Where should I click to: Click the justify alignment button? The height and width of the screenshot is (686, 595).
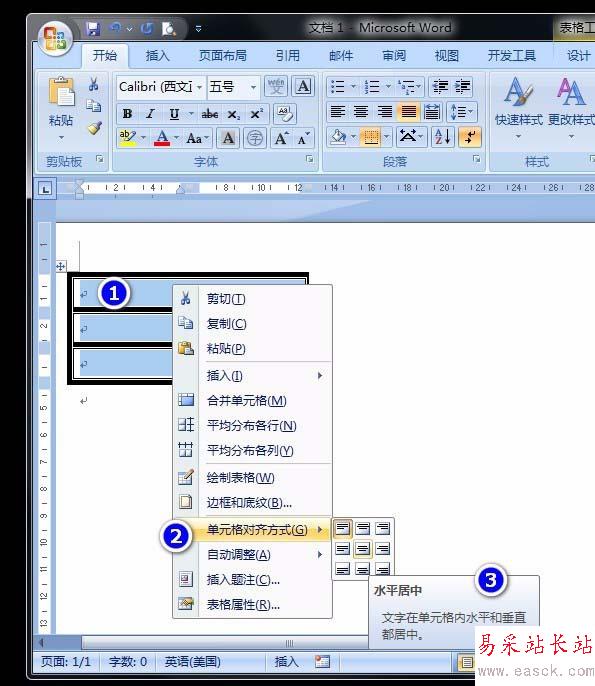(x=409, y=112)
